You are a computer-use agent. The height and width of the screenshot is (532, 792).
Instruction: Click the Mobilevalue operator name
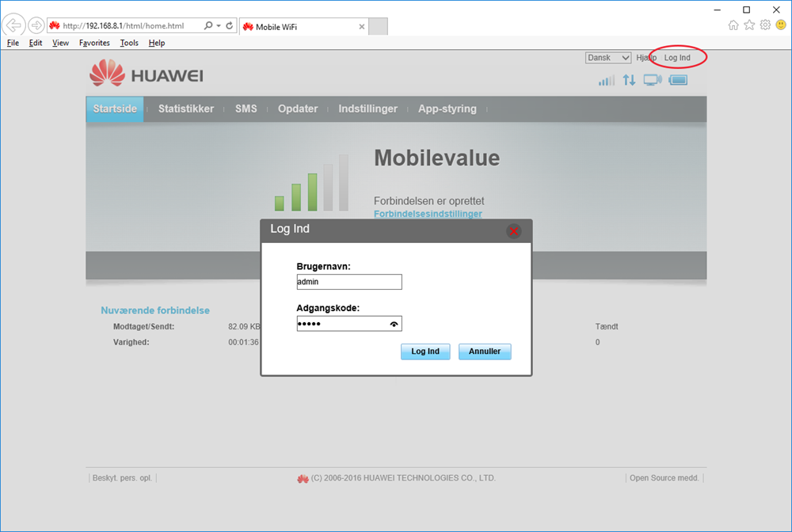437,158
